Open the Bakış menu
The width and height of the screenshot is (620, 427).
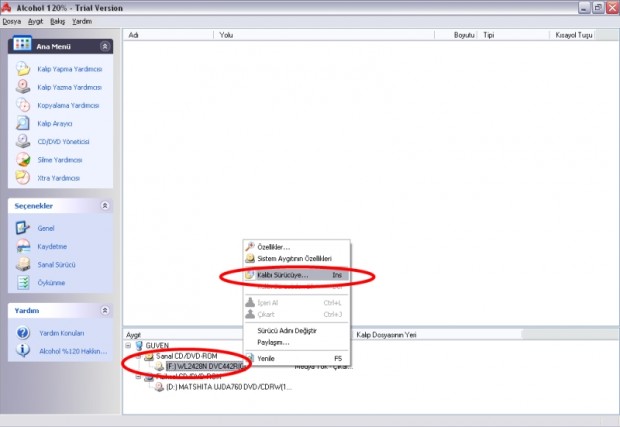click(x=57, y=21)
